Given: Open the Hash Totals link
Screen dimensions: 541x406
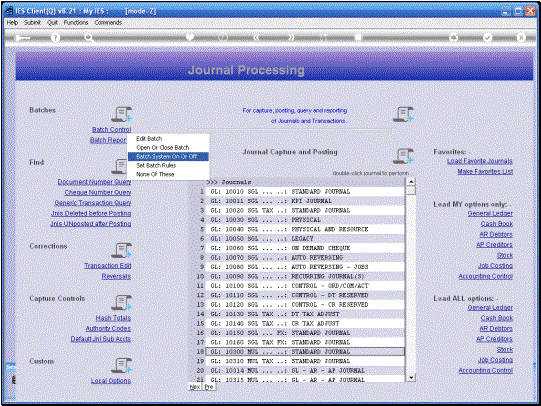Looking at the screenshot, I should 113,318.
